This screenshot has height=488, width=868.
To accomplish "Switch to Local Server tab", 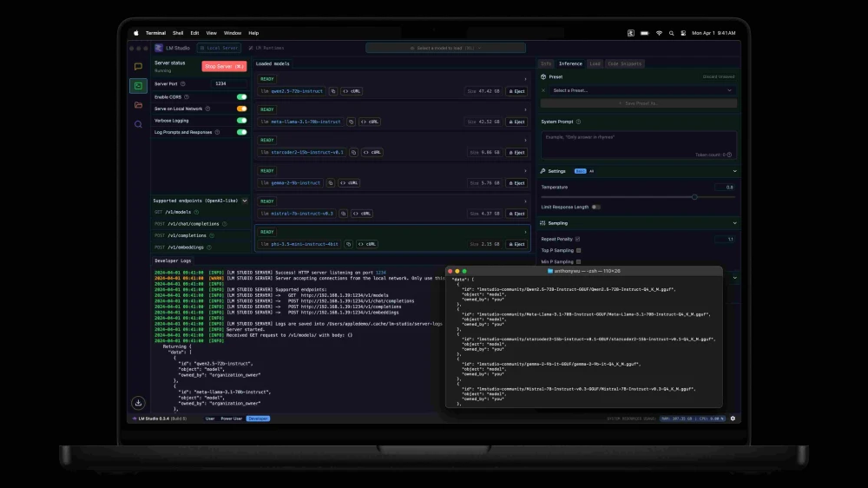I will pyautogui.click(x=220, y=48).
